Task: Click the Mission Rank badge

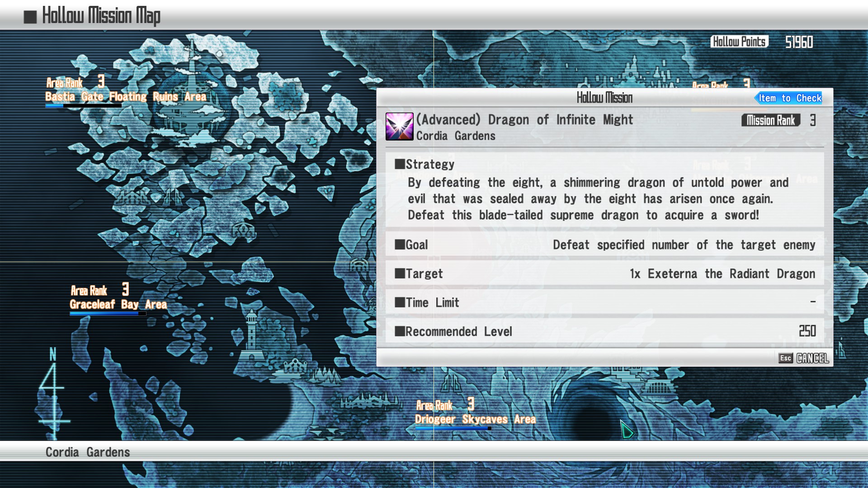Action: pos(771,120)
